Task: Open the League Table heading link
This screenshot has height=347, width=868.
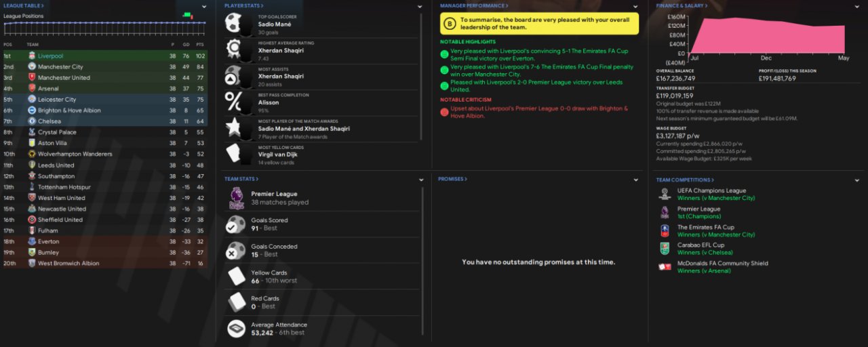Action: 24,5
